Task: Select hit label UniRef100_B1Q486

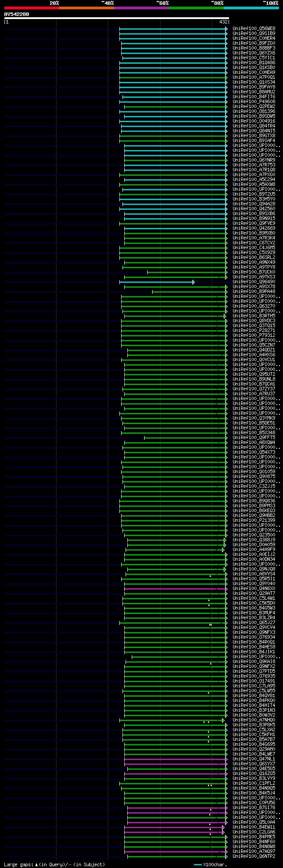Action: [x=254, y=63]
